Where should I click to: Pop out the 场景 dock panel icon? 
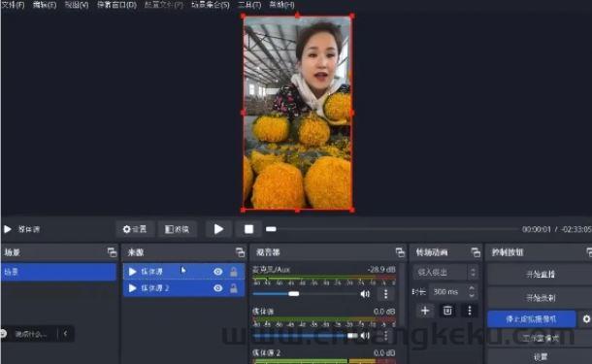(x=113, y=252)
